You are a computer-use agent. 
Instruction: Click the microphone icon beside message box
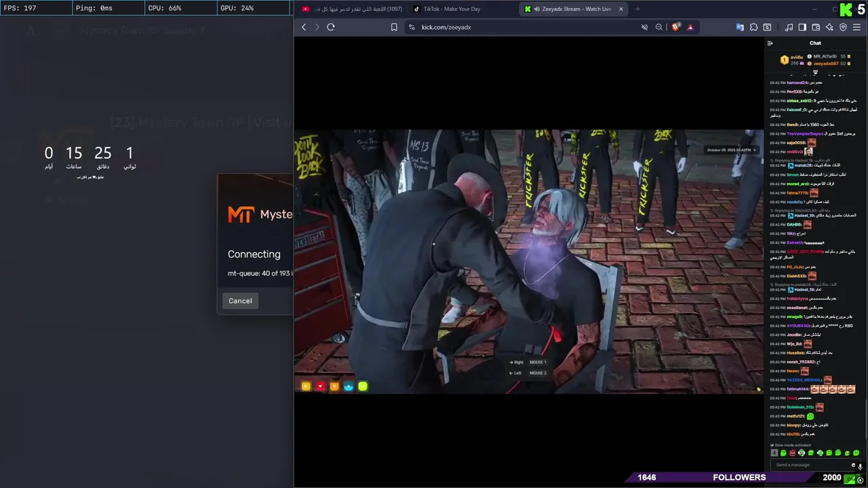861,466
